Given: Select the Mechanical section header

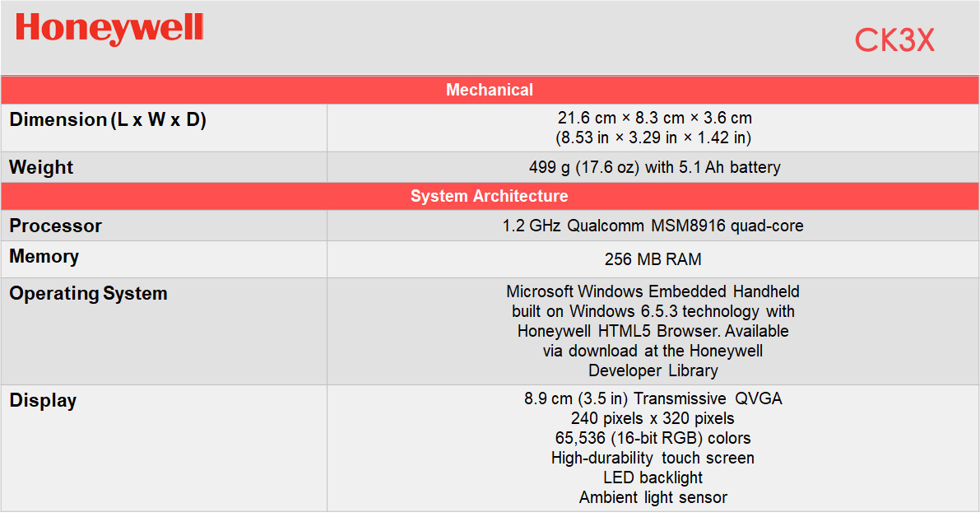Looking at the screenshot, I should point(490,90).
